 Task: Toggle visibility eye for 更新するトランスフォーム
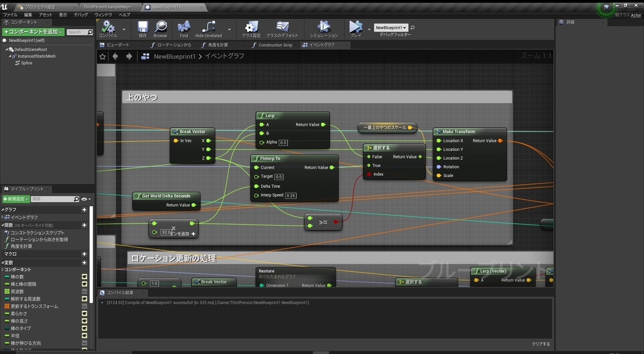[84, 306]
